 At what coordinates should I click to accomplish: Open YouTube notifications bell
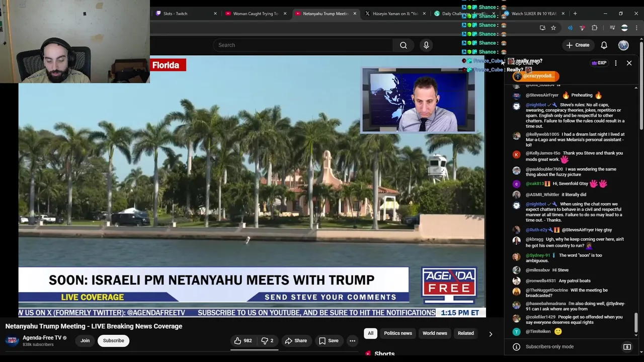click(604, 45)
